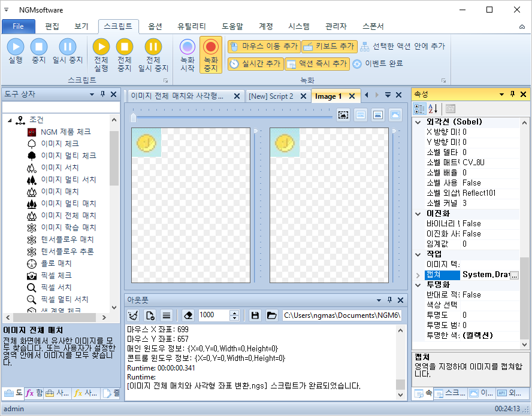Open the 유틸리티 ribbon tab
The width and height of the screenshot is (532, 416).
point(192,26)
